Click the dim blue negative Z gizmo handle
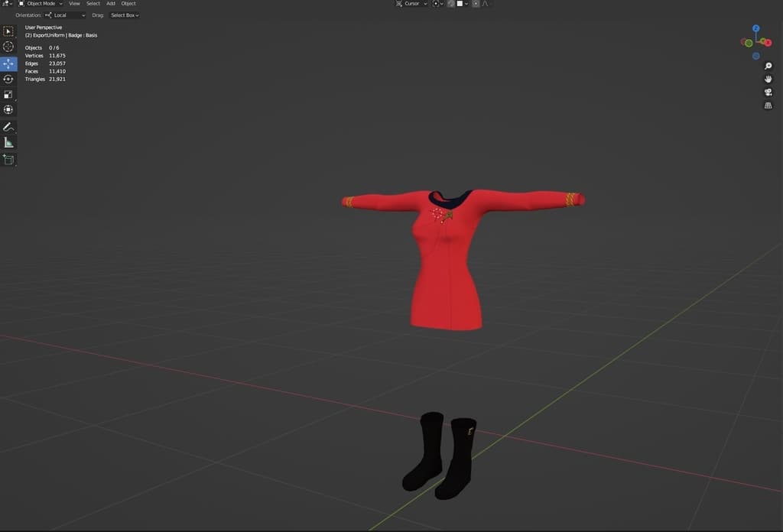Image resolution: width=783 pixels, height=532 pixels. pyautogui.click(x=756, y=56)
